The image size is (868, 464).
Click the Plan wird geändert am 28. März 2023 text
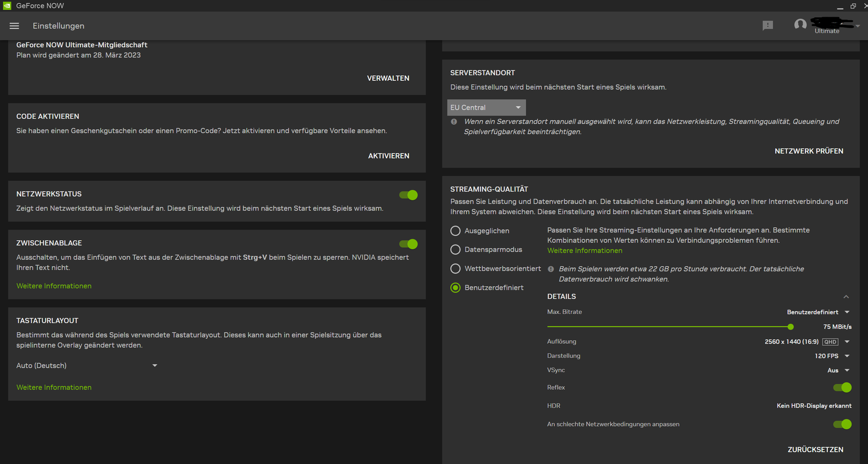point(79,55)
